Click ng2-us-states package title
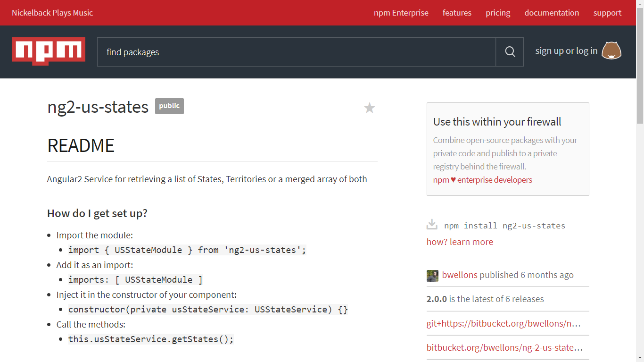 (98, 107)
